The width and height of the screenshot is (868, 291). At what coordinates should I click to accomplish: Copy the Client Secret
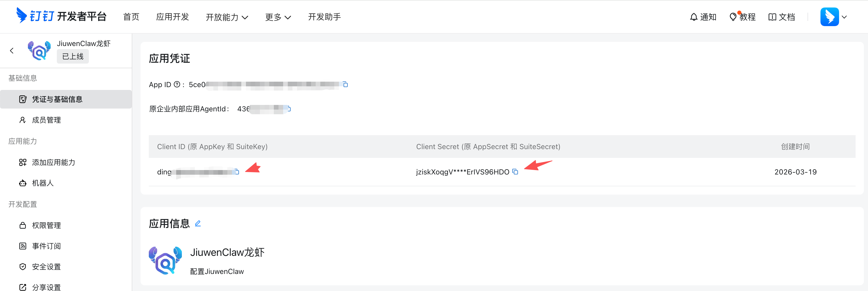(x=515, y=172)
